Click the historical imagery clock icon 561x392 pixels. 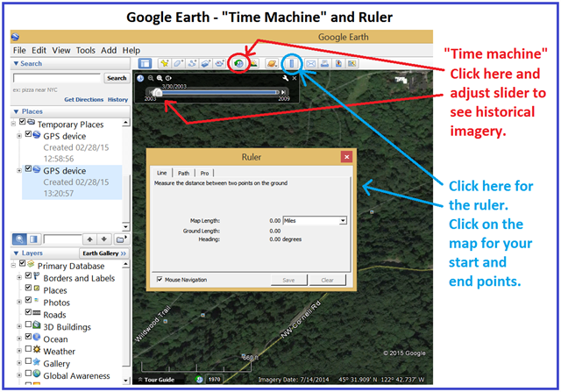coord(237,64)
